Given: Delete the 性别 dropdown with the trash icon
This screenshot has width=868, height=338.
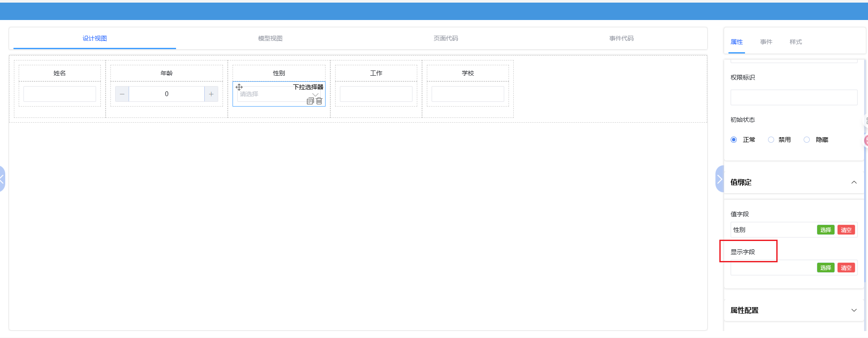Looking at the screenshot, I should point(319,101).
